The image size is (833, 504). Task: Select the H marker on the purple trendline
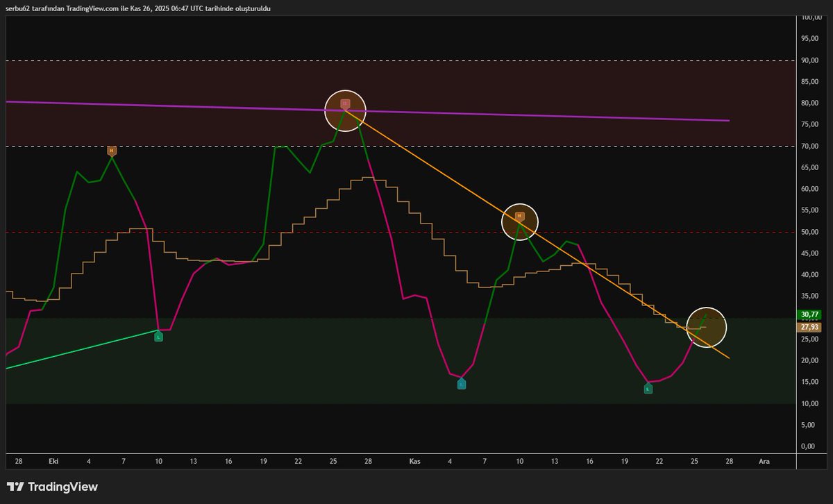pos(344,103)
